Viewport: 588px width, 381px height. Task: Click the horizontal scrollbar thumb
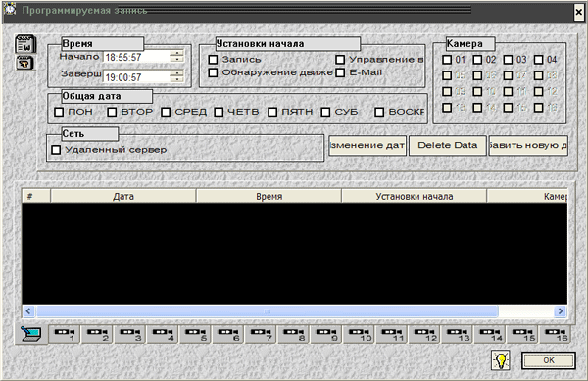(x=267, y=310)
